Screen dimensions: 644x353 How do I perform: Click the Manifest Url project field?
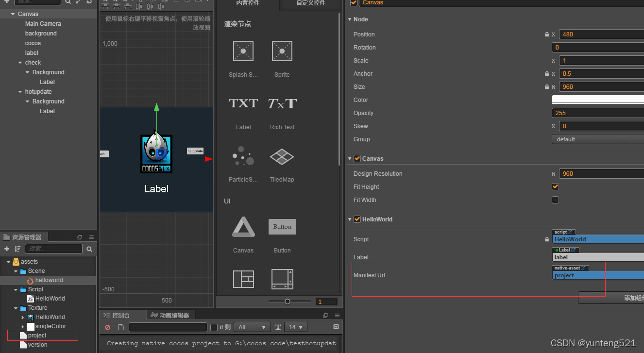(x=598, y=275)
